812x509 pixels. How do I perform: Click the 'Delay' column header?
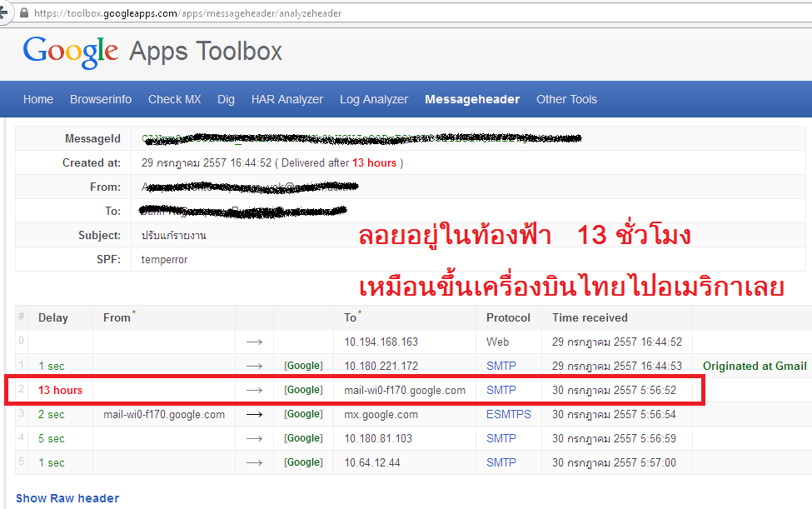coord(53,318)
